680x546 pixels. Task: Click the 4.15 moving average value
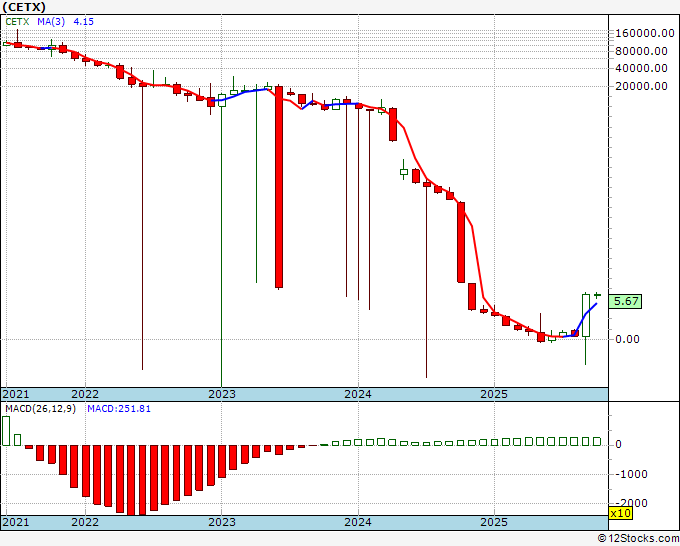pyautogui.click(x=83, y=22)
